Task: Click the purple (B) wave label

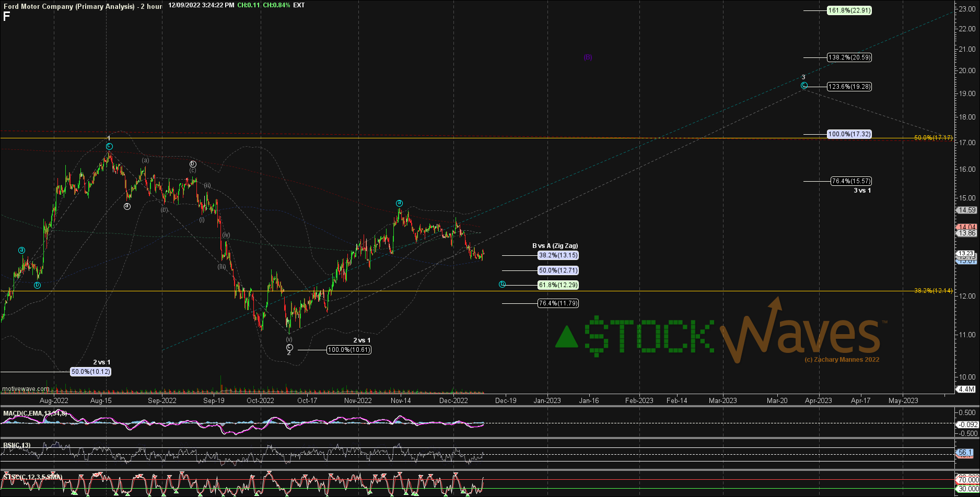Action: [x=588, y=57]
